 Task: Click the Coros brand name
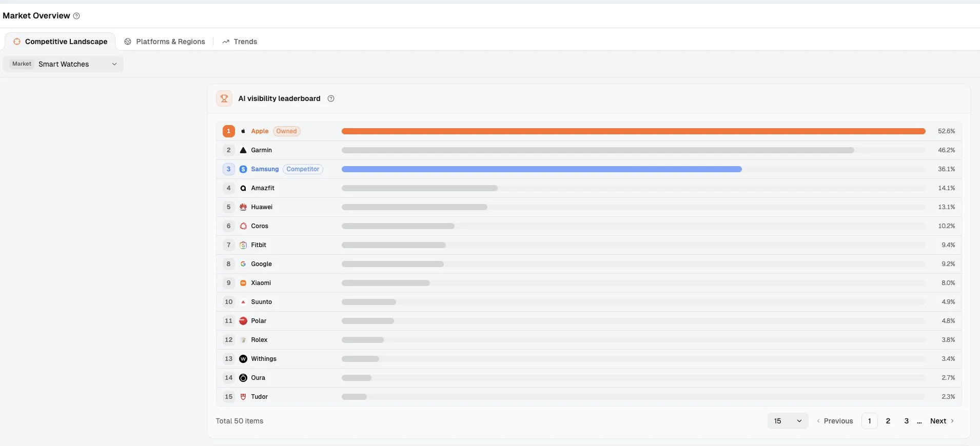(x=260, y=226)
